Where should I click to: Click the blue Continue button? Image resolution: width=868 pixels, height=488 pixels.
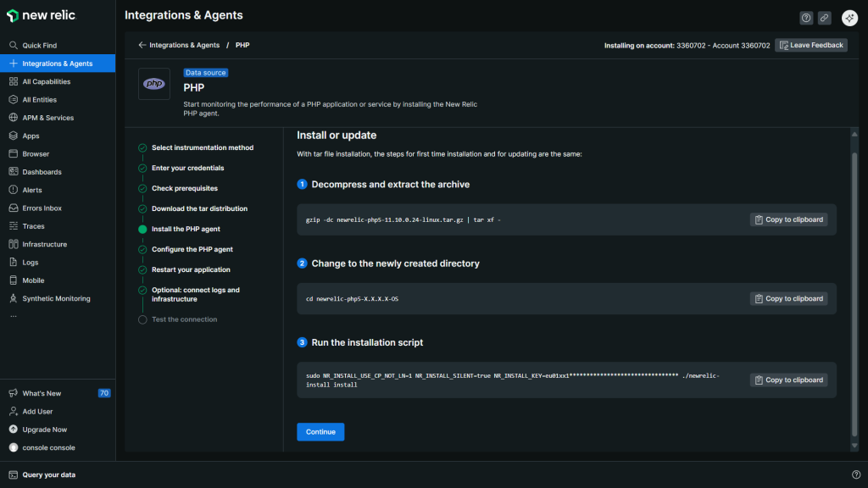[x=320, y=432]
